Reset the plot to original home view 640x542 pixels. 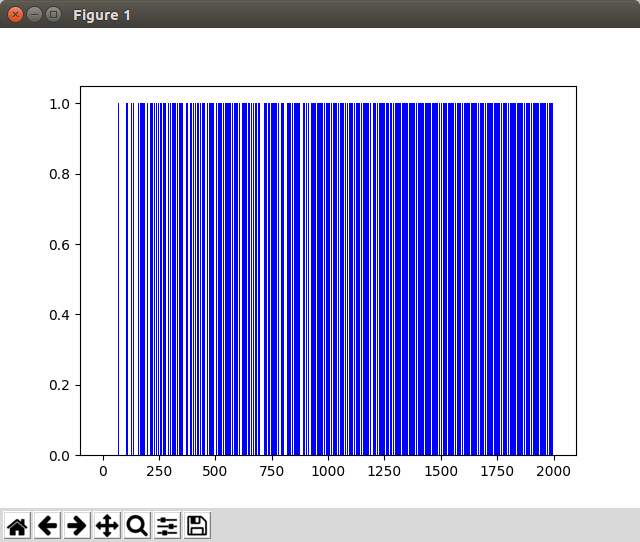(17, 525)
